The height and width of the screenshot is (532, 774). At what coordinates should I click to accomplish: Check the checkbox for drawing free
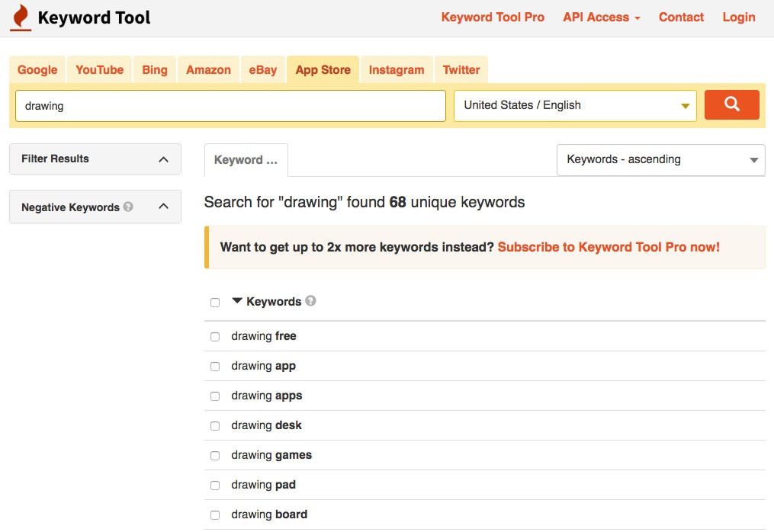(x=214, y=336)
